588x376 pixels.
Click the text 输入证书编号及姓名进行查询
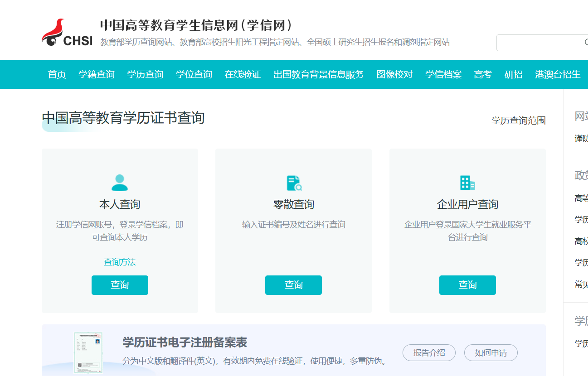(294, 225)
